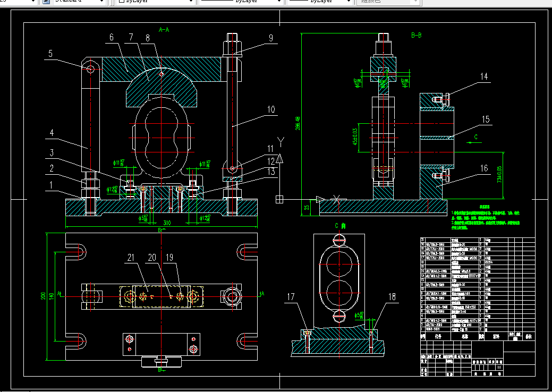This screenshot has height=392, width=552.
Task: Click the X axis label on base
Action: (x=337, y=200)
